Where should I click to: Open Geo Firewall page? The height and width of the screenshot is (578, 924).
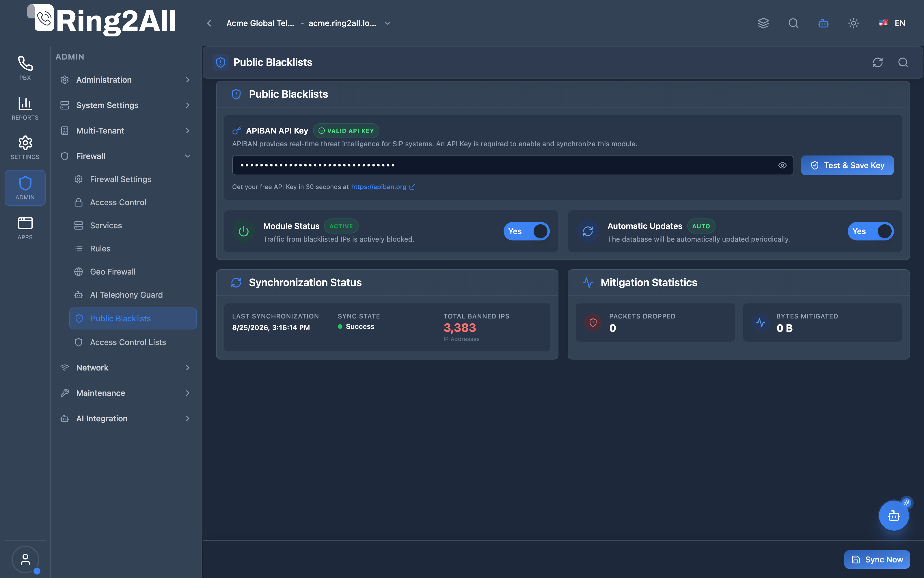[133, 271]
